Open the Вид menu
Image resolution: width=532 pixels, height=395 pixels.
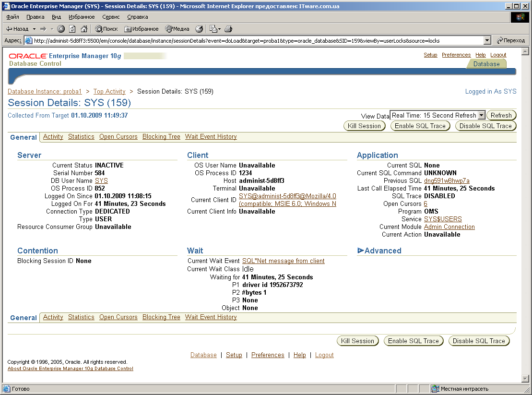pyautogui.click(x=56, y=17)
